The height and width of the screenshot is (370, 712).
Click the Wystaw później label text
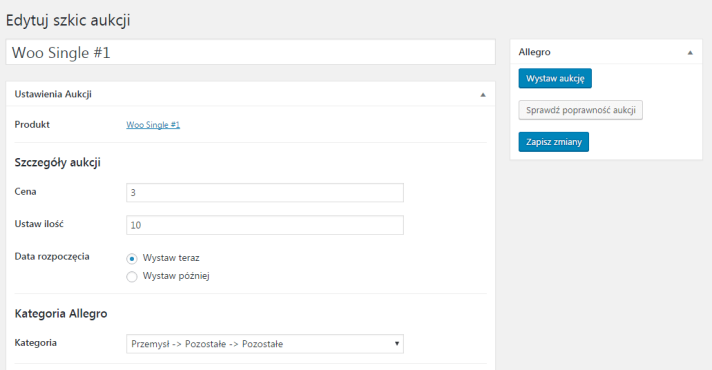(176, 276)
